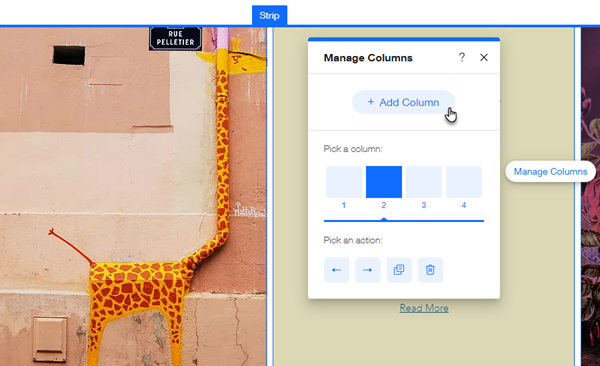Open Manage Columns help question mark

pos(462,57)
